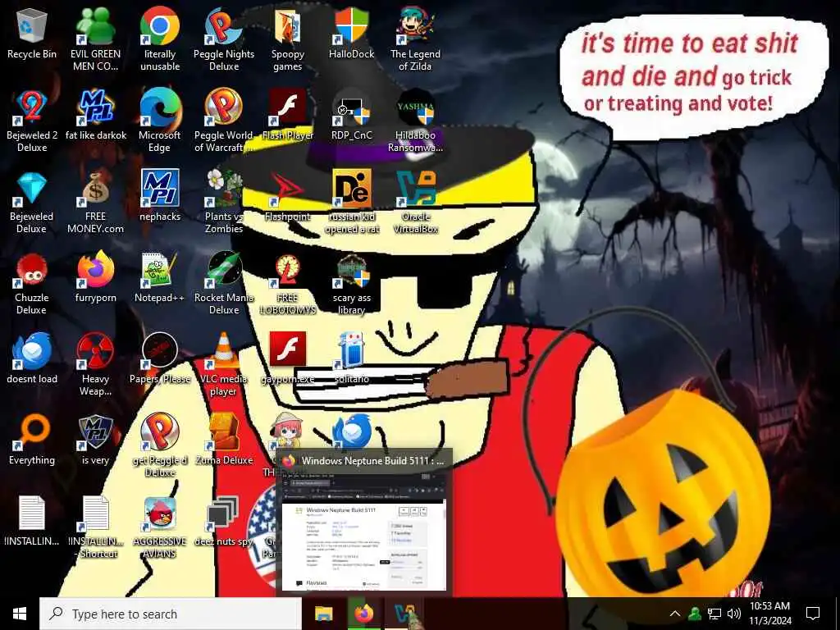Open the !INSTALLIN... text file
Screen dimensions: 840x630
[x=32, y=514]
